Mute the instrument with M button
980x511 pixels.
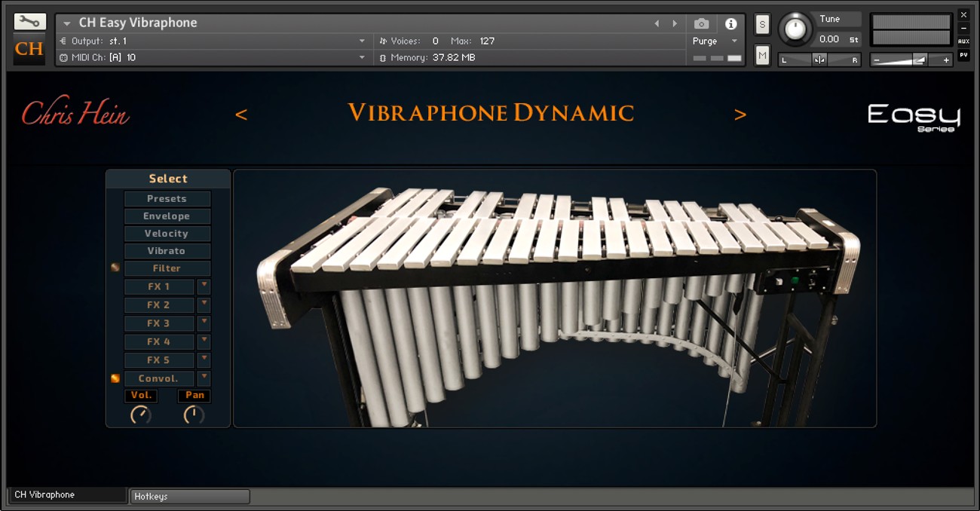click(x=762, y=55)
